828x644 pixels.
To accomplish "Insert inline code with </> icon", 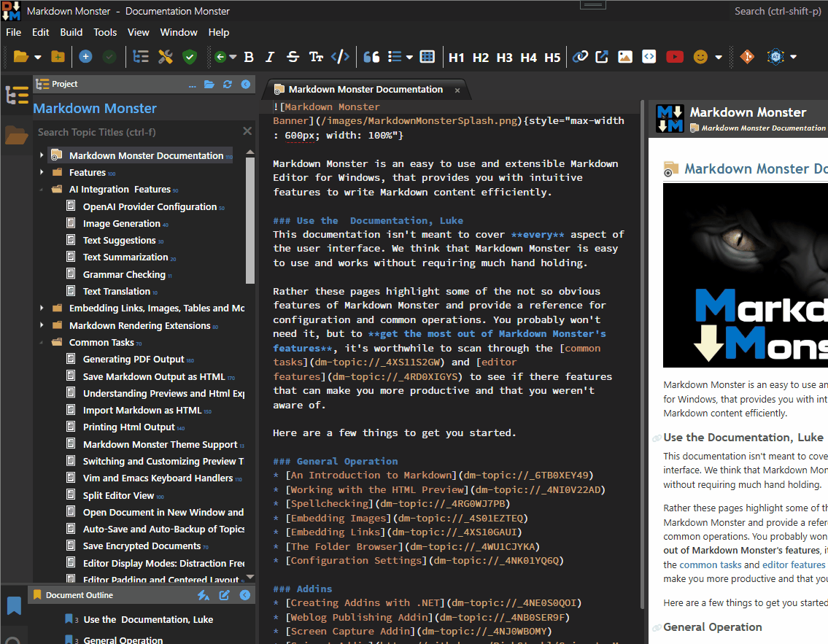I will 340,56.
